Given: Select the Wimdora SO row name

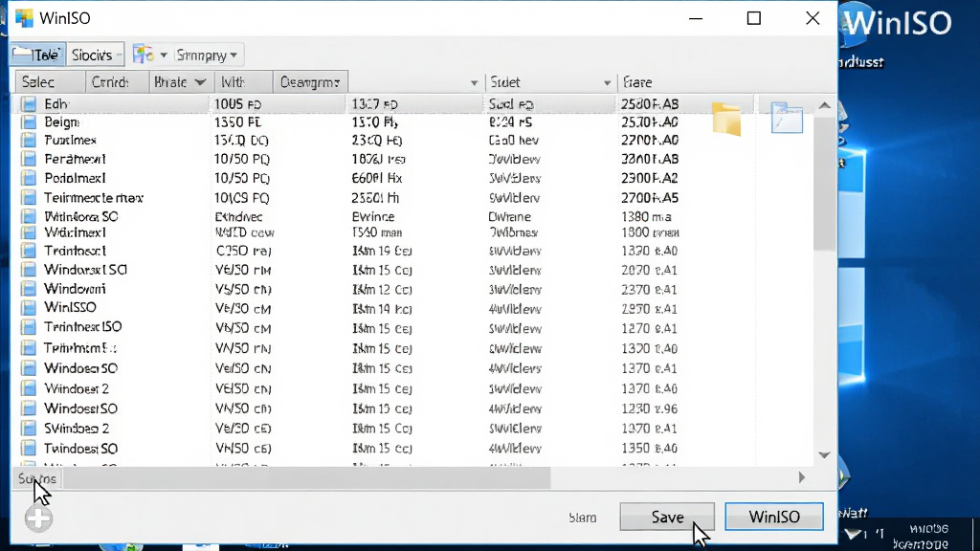Looking at the screenshot, I should coord(80,217).
